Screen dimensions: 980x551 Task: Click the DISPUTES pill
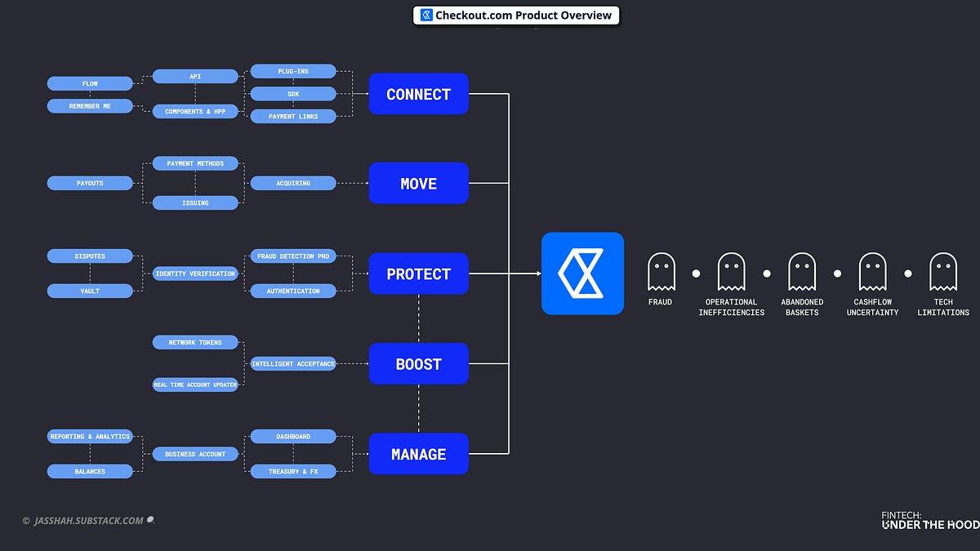pyautogui.click(x=90, y=256)
